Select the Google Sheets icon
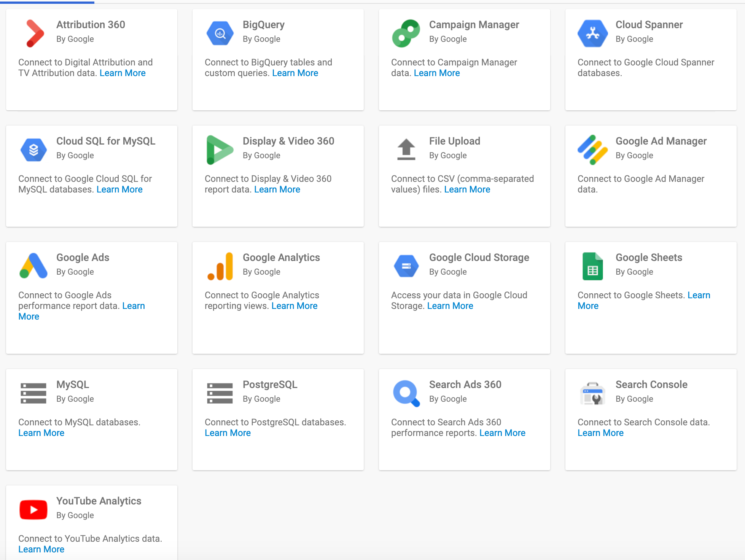The width and height of the screenshot is (745, 560). [x=592, y=266]
